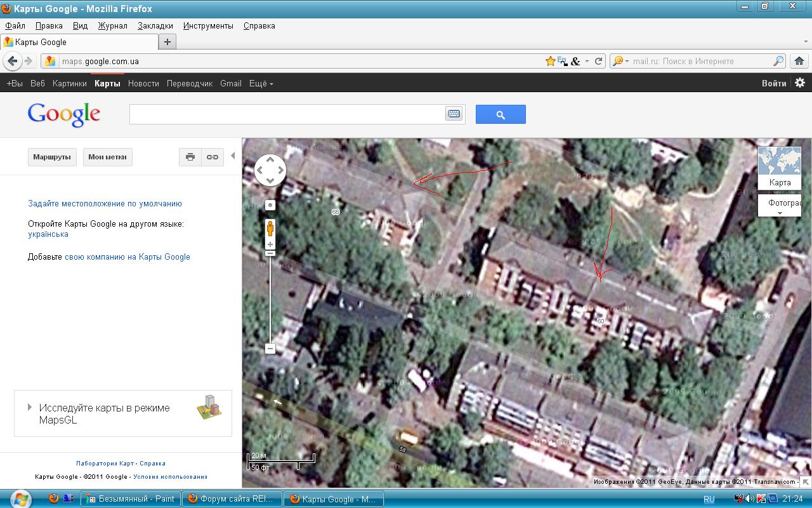Switch to Paint in the taskbar

click(131, 498)
